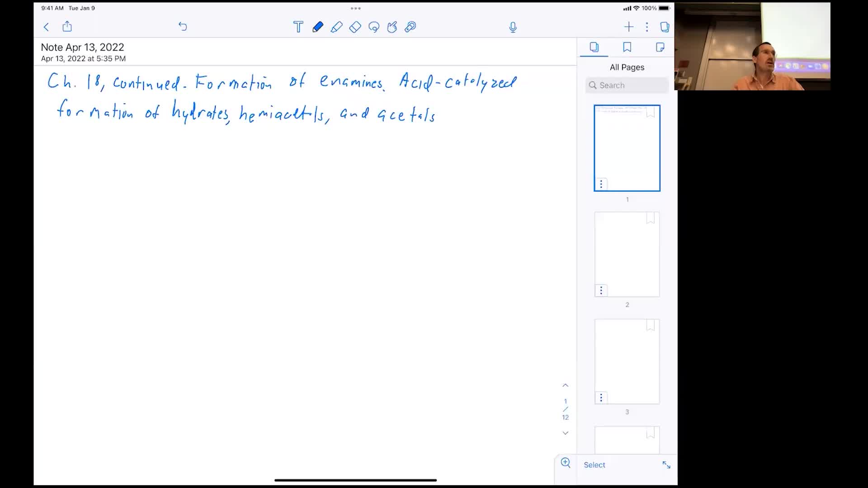The image size is (868, 488).
Task: Open the audio recording microphone
Action: click(x=513, y=27)
